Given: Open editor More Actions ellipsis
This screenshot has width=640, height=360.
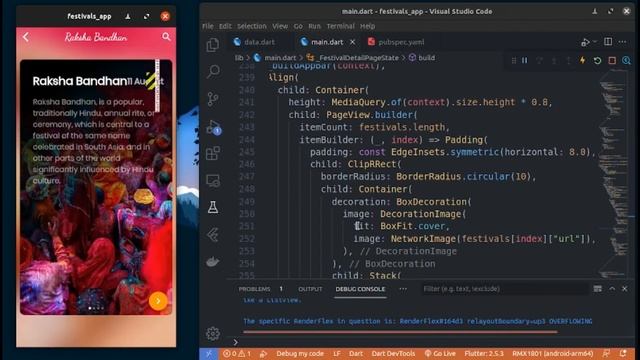Looking at the screenshot, I should (622, 42).
